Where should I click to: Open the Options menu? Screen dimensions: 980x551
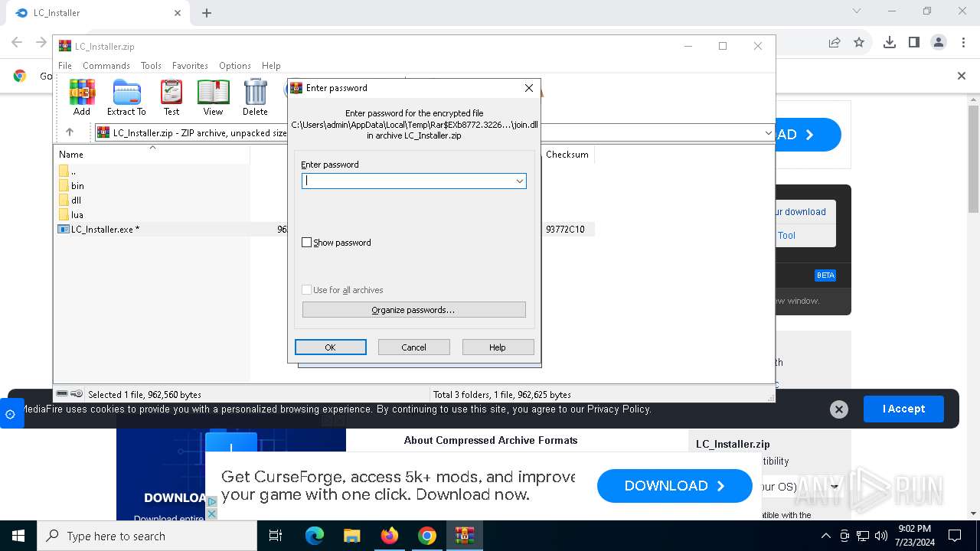[x=234, y=66]
